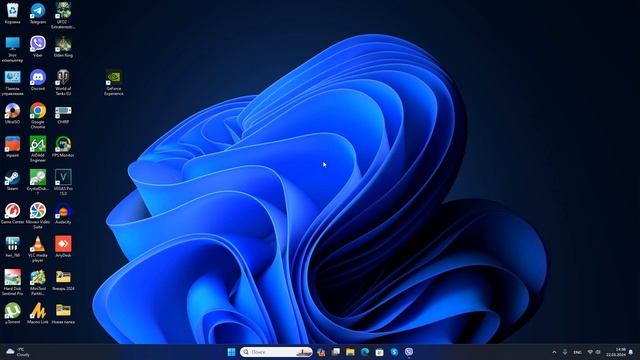
Task: Select the CrystalDiskInfo desktop shortcut
Action: 38,183
